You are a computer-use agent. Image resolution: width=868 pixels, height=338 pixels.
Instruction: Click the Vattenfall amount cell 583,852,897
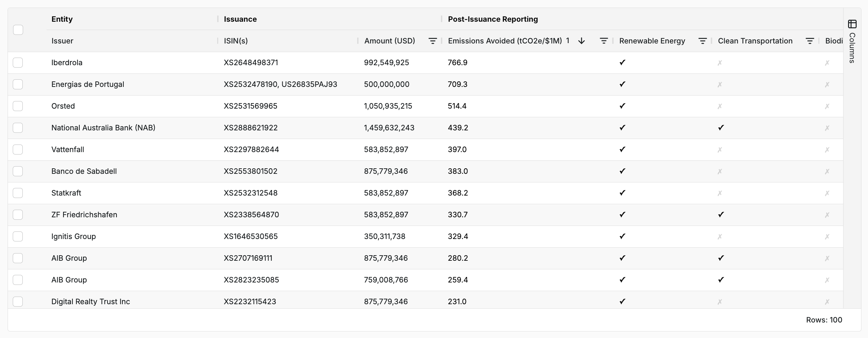point(386,150)
